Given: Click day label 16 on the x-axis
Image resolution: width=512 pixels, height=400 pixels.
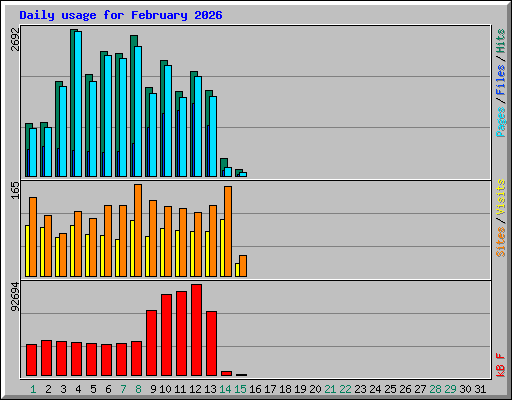Looking at the screenshot, I should (255, 389).
